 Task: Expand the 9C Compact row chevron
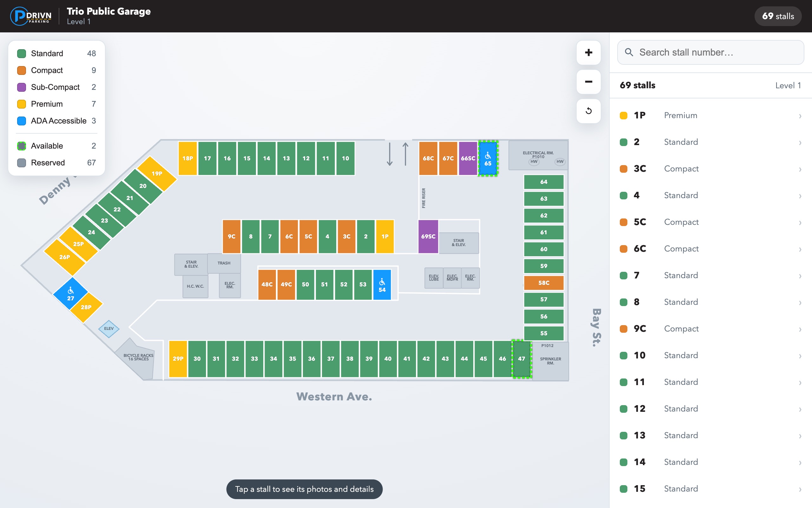click(x=800, y=329)
